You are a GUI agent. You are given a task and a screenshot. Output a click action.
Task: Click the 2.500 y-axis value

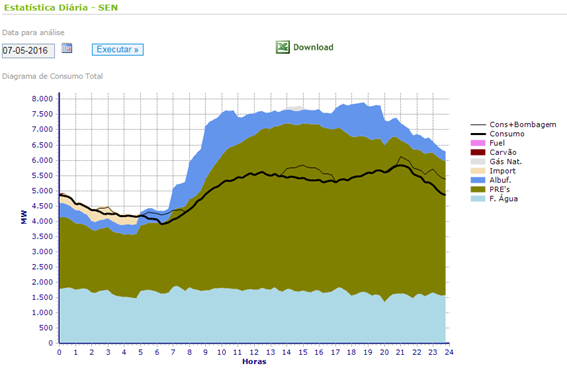[x=42, y=267]
